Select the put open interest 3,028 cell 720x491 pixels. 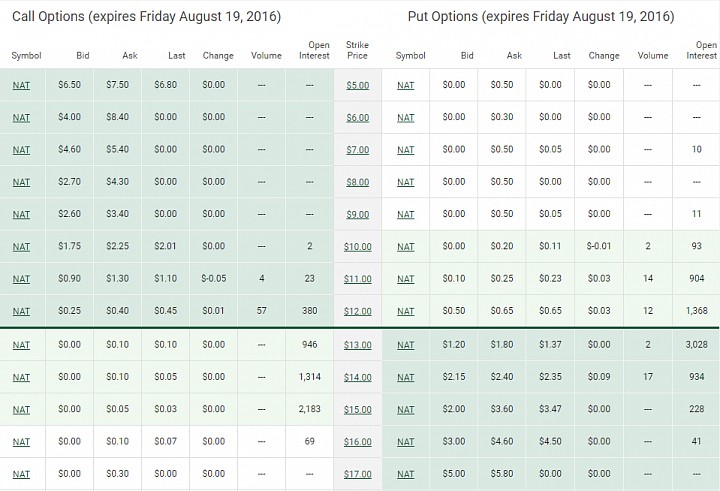point(696,344)
